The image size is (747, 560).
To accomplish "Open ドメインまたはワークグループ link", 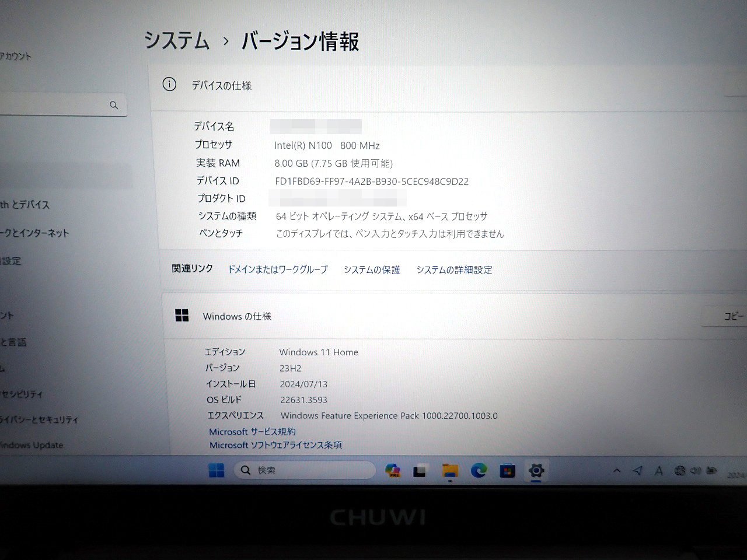I will click(278, 269).
